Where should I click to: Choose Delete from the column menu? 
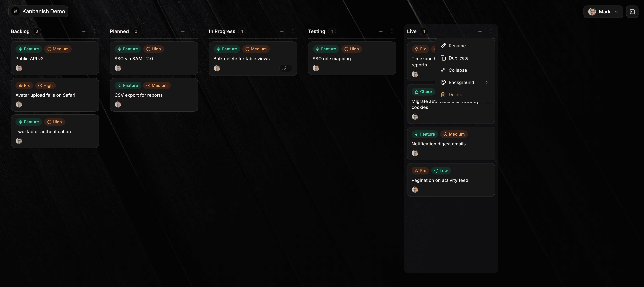[x=465, y=95]
